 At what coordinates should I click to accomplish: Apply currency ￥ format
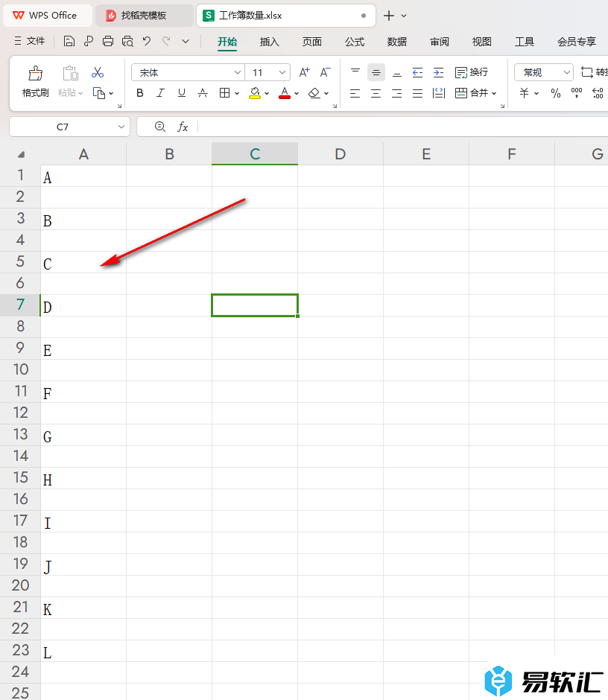click(x=525, y=93)
